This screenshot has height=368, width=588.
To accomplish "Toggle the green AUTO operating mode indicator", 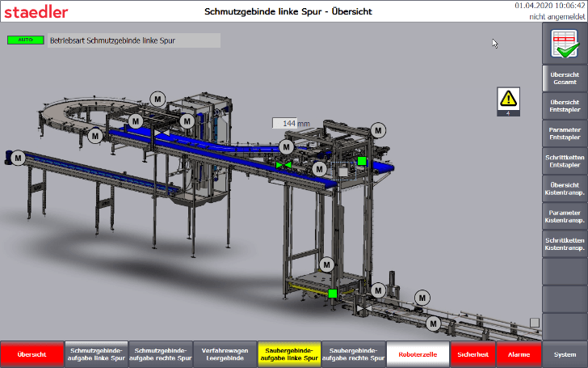I will click(25, 40).
